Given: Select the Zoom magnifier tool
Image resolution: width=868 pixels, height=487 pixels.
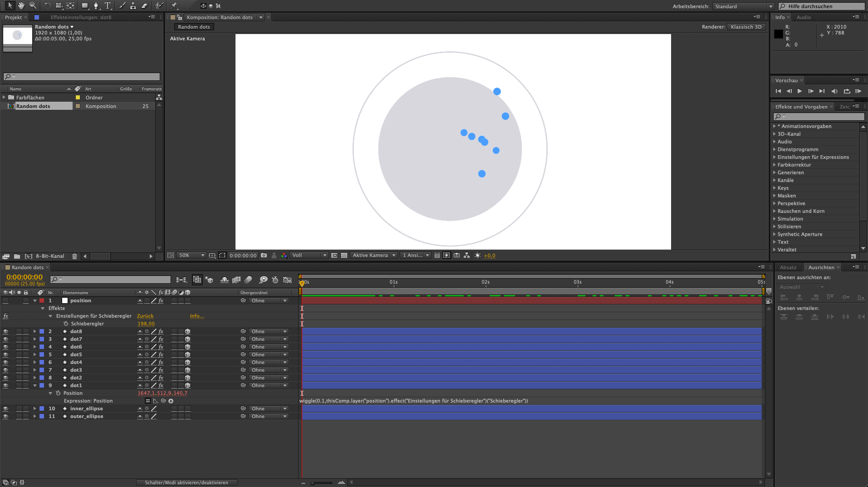Looking at the screenshot, I should point(33,6).
